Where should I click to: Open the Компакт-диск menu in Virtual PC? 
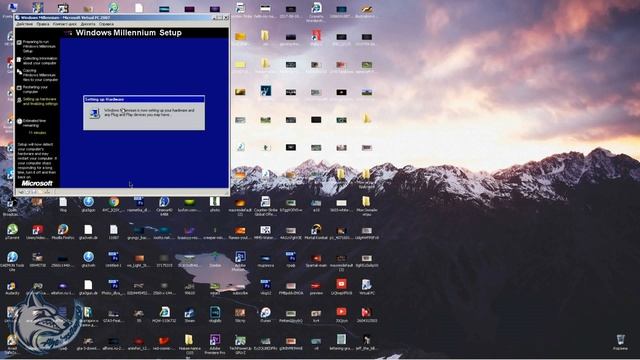pos(64,24)
